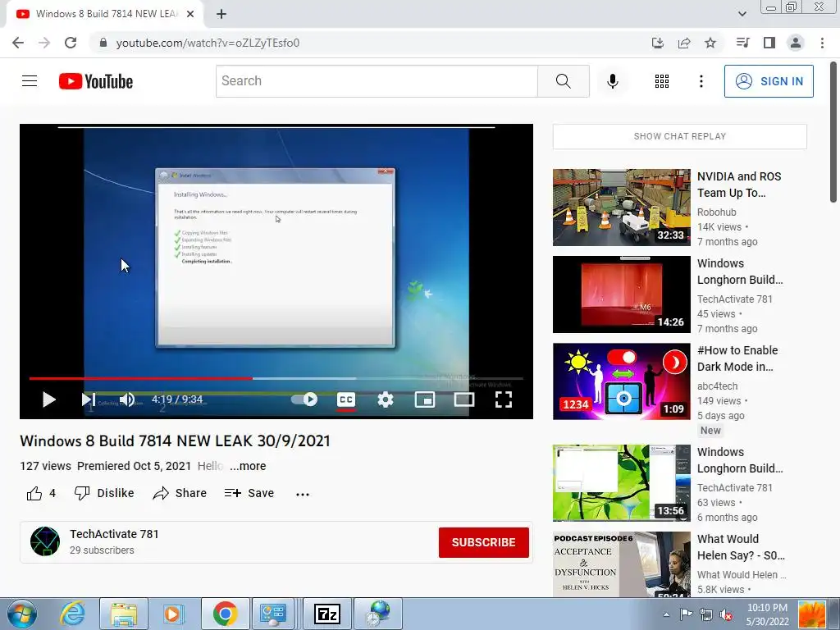Open How to Enable Dark Mode thumbnail
The height and width of the screenshot is (630, 840).
point(622,381)
